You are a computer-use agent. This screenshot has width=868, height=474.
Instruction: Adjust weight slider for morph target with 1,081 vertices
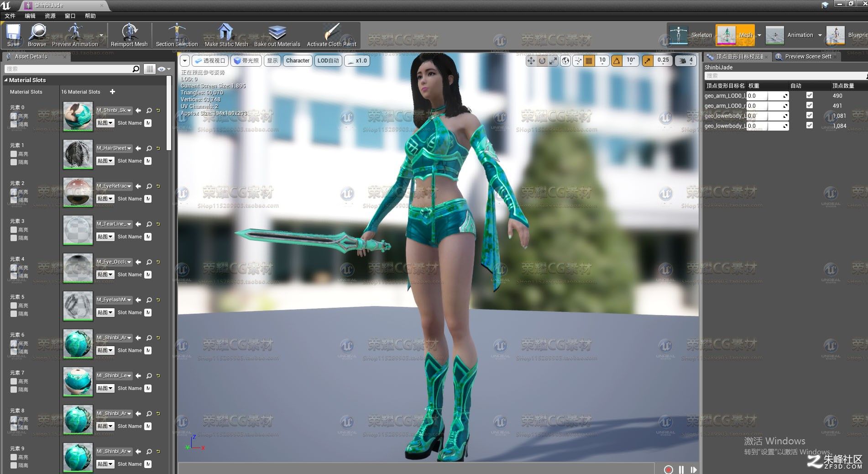[768, 116]
